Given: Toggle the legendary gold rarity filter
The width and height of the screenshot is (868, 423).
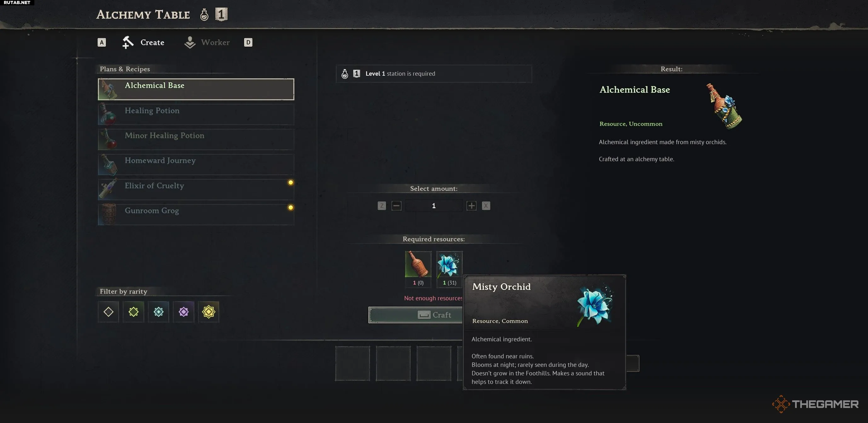Looking at the screenshot, I should pyautogui.click(x=209, y=312).
